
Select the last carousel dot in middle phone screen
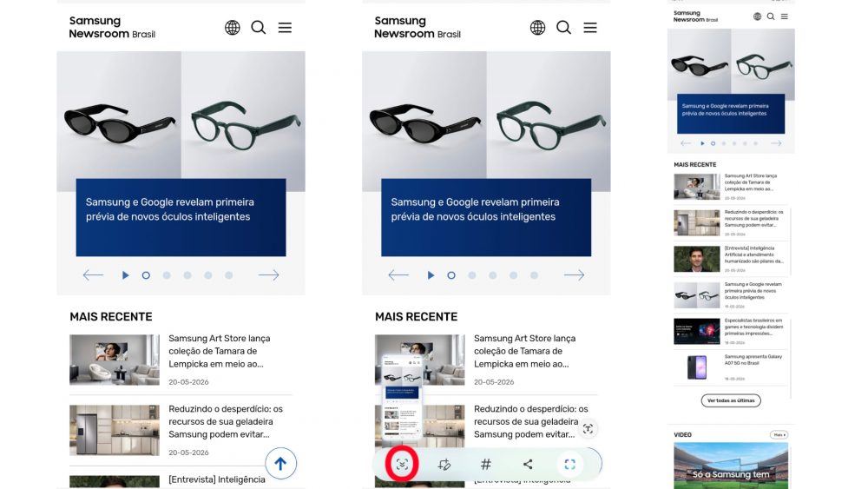pyautogui.click(x=534, y=274)
